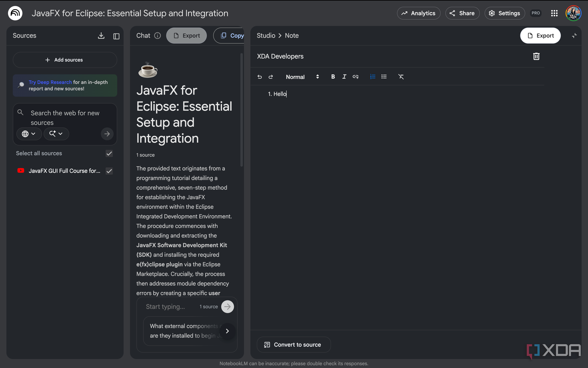This screenshot has height=368, width=588.
Task: Insert a link in note
Action: (x=356, y=77)
